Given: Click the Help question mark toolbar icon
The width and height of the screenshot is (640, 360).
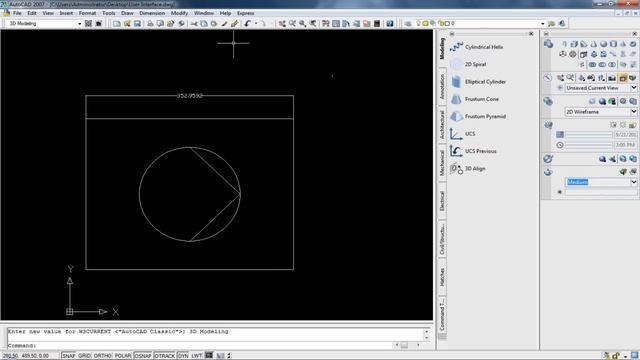Looking at the screenshot, I should pyautogui.click(x=390, y=24).
